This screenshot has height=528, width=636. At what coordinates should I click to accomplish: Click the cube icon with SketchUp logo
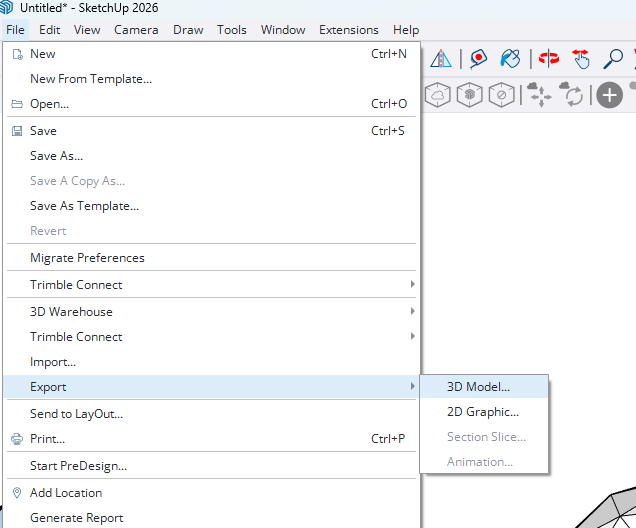470,95
